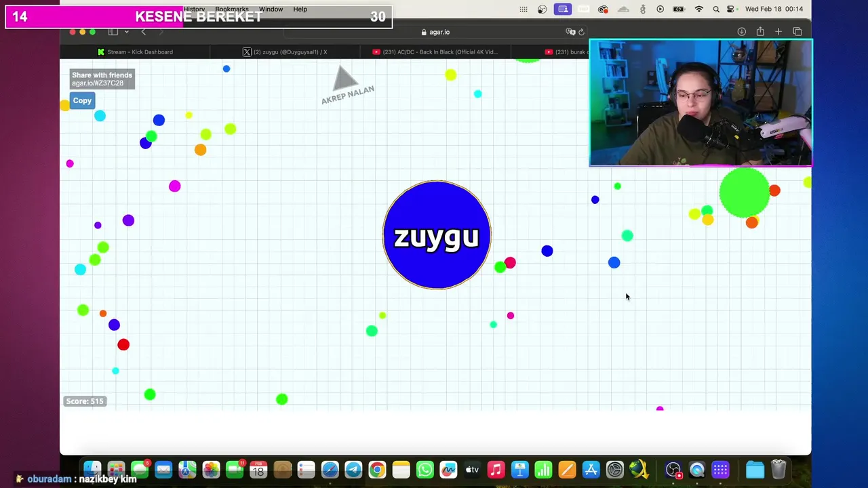This screenshot has height=488, width=868.
Task: Open Notes from the Dock
Action: click(401, 469)
